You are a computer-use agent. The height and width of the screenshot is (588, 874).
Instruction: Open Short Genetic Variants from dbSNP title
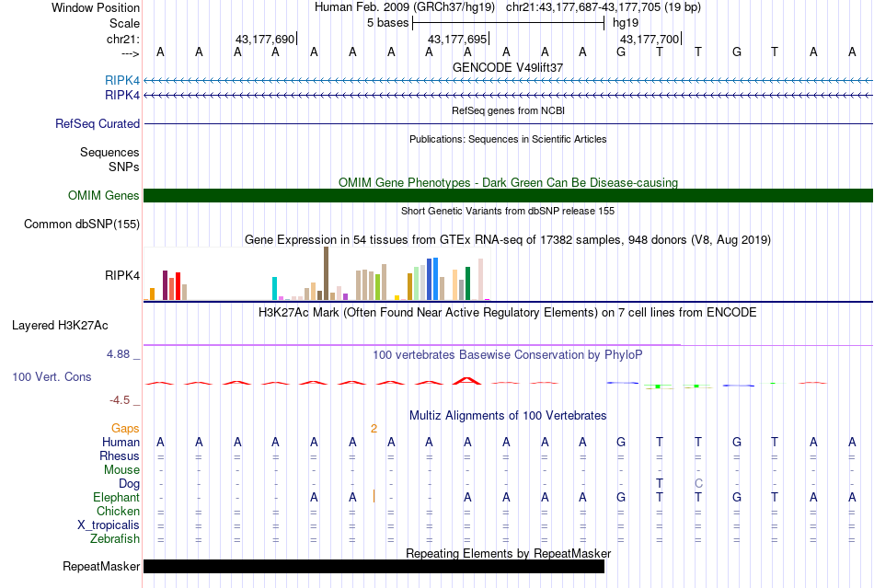[508, 211]
